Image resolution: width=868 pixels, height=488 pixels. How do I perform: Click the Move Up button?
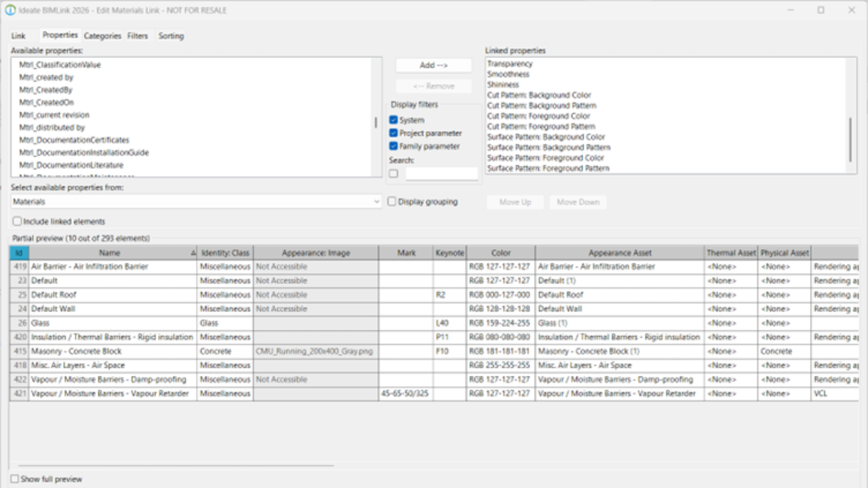pos(514,202)
